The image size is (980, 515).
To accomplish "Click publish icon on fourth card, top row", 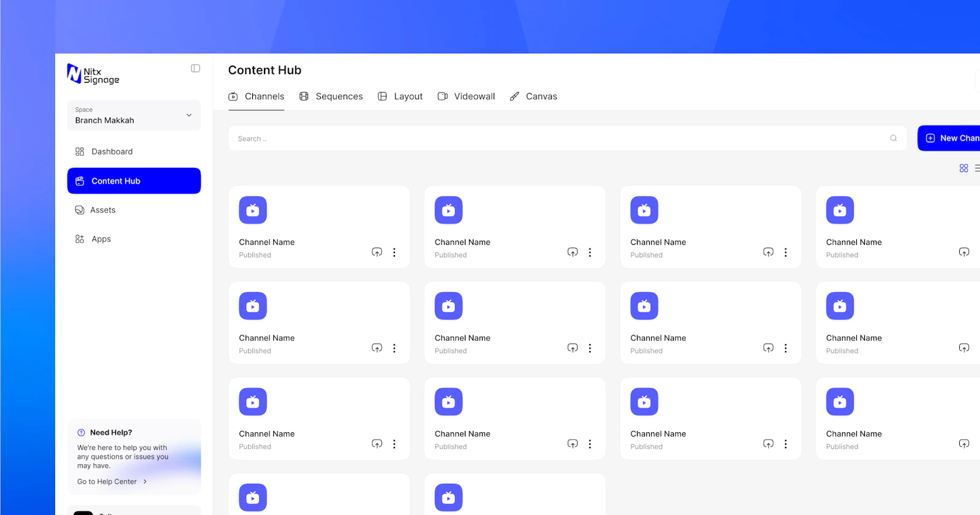I will point(964,252).
